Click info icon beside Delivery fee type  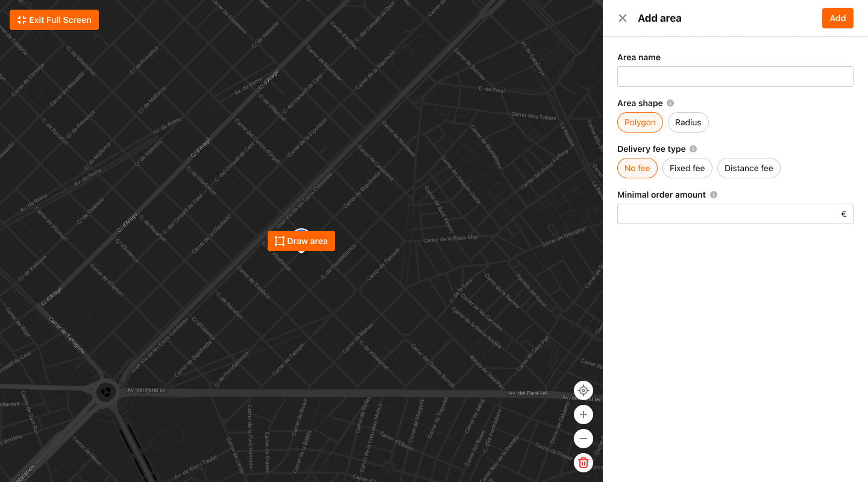[693, 149]
